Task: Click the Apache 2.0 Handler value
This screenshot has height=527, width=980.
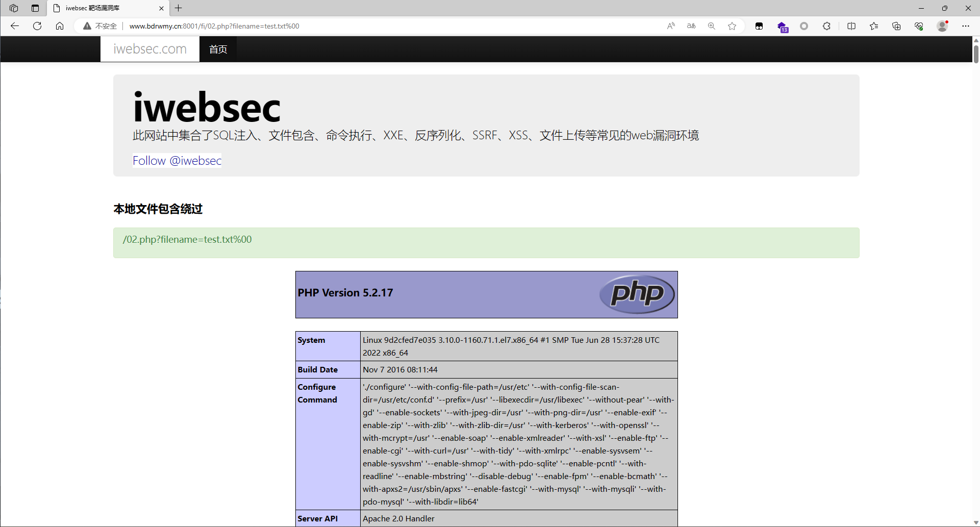Action: (398, 519)
